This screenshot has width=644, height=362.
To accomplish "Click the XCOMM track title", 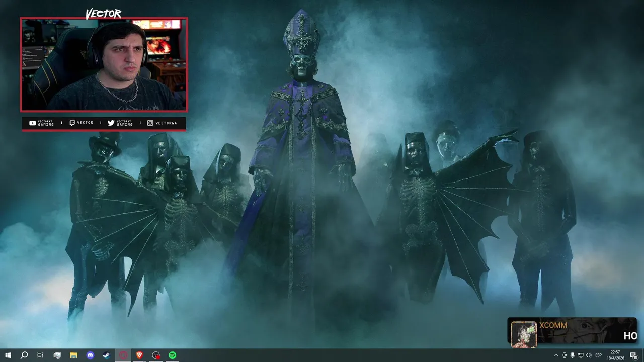I will (x=553, y=325).
